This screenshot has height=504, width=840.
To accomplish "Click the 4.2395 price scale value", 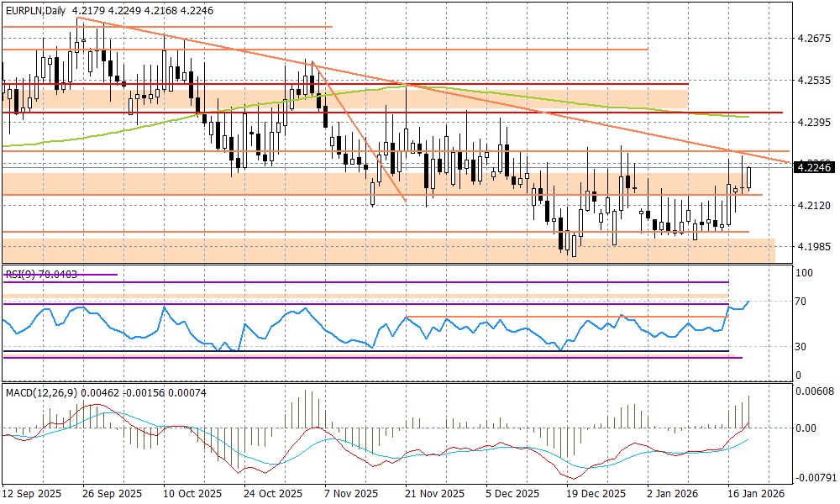I will click(x=813, y=123).
